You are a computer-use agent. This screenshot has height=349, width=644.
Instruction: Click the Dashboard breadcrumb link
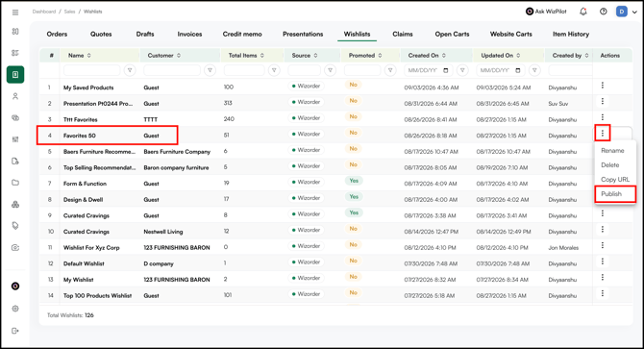pos(44,12)
